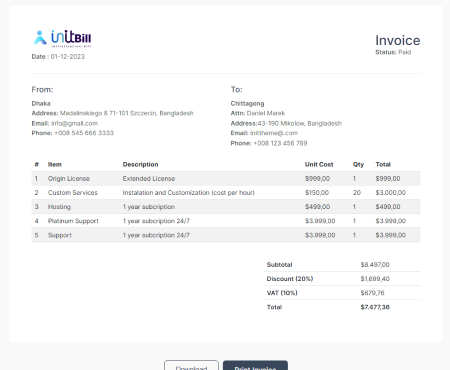The width and height of the screenshot is (450, 370).
Task: Select the Hosting item row
Action: click(x=226, y=207)
